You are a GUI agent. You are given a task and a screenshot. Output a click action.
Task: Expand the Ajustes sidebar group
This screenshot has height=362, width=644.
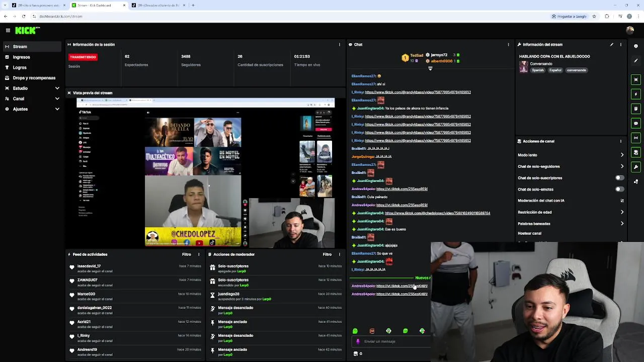pos(31,109)
